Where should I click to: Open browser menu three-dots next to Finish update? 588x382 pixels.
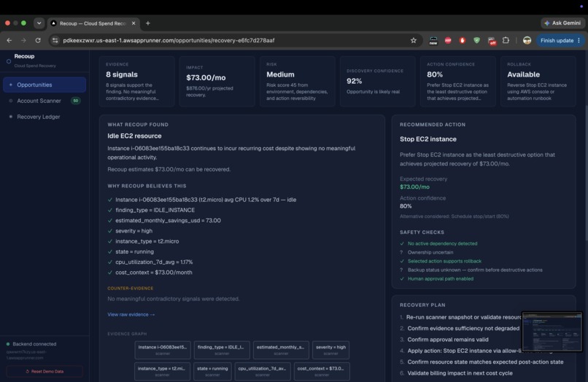579,41
